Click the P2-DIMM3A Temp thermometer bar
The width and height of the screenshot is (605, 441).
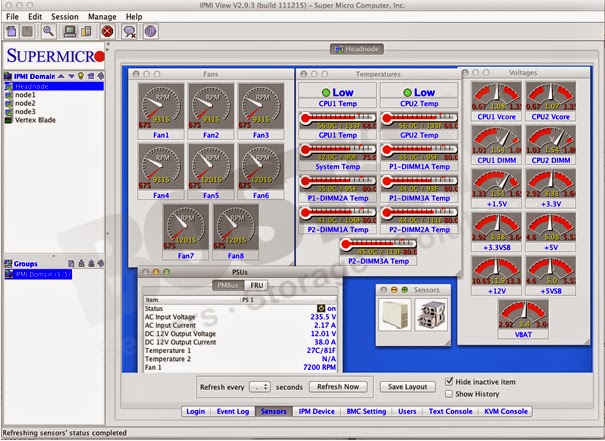378,247
